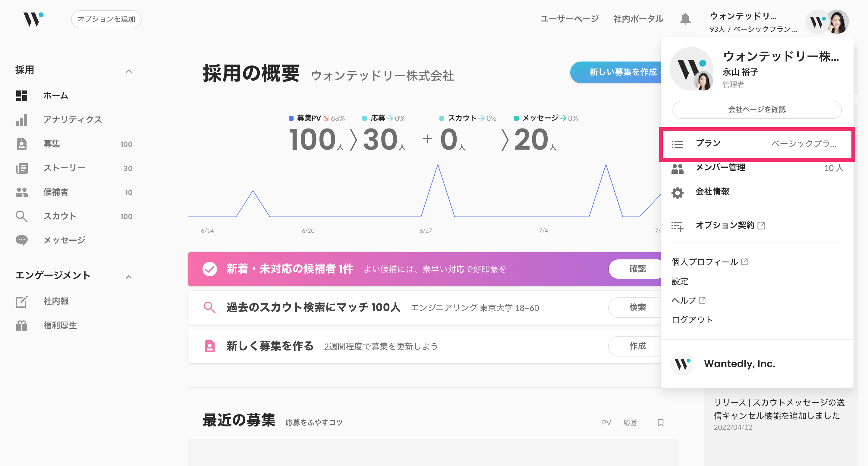This screenshot has height=466, width=868.
Task: Click the ストーリー document icon
Action: click(22, 168)
